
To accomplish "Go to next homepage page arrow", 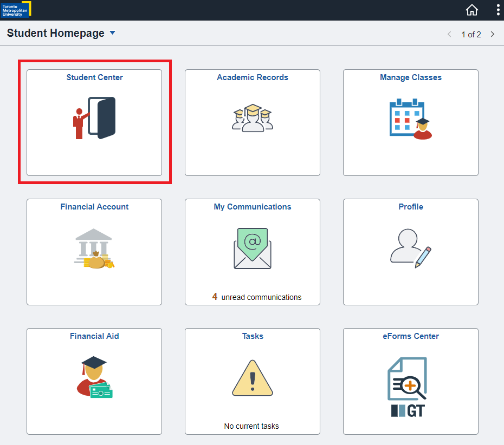I will point(493,34).
